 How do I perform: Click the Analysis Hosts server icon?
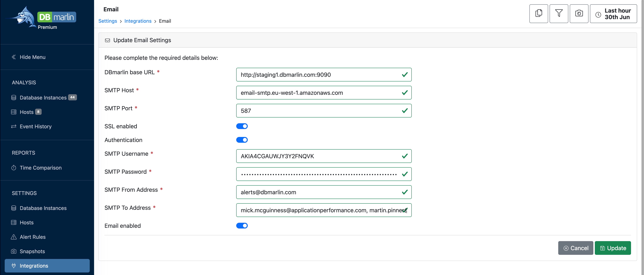[14, 112]
